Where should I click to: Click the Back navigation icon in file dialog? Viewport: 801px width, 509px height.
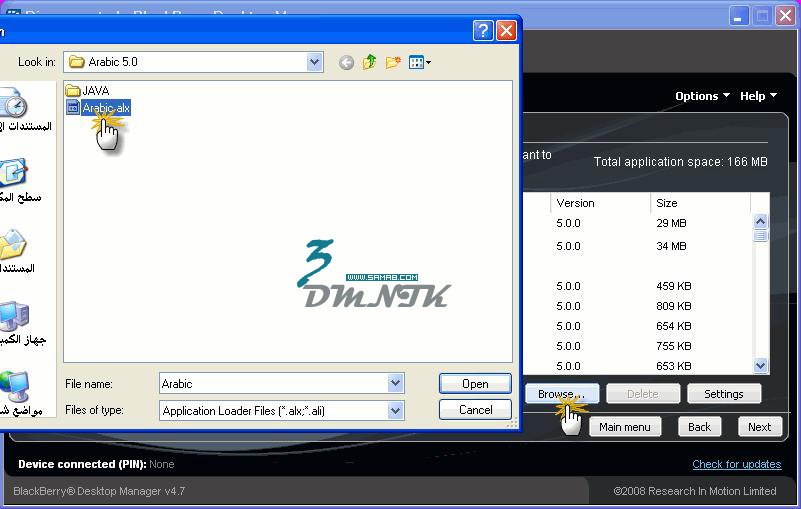(x=346, y=62)
